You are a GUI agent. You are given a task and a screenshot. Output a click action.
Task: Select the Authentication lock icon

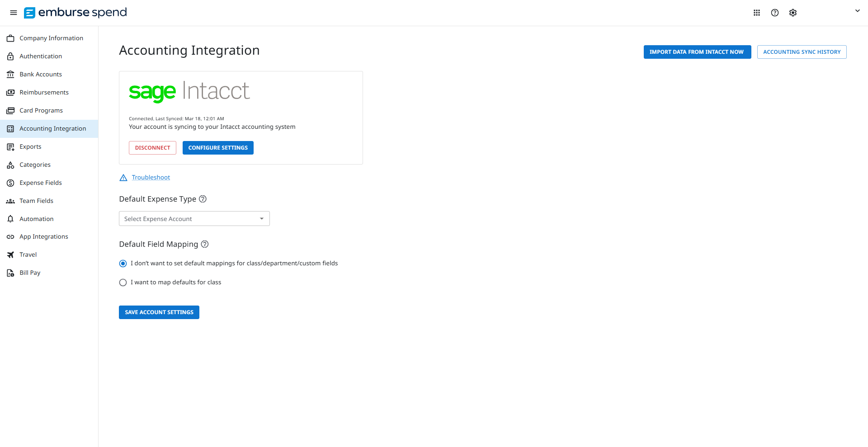[10, 56]
